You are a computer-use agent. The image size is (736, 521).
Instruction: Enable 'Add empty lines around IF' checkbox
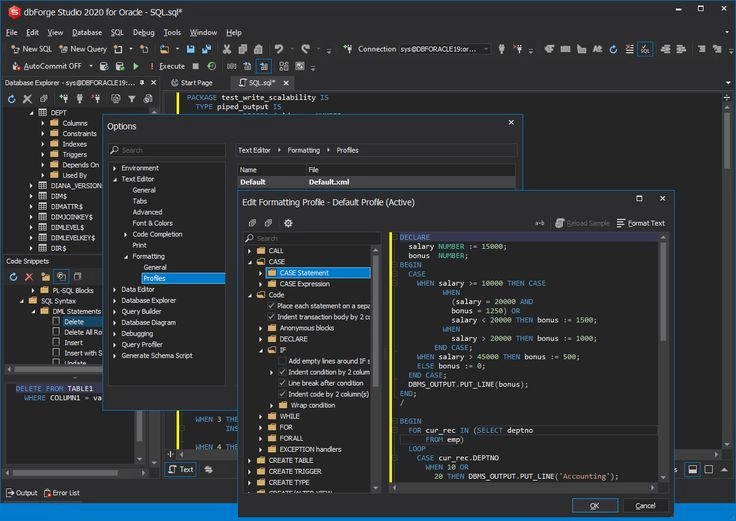(x=281, y=361)
